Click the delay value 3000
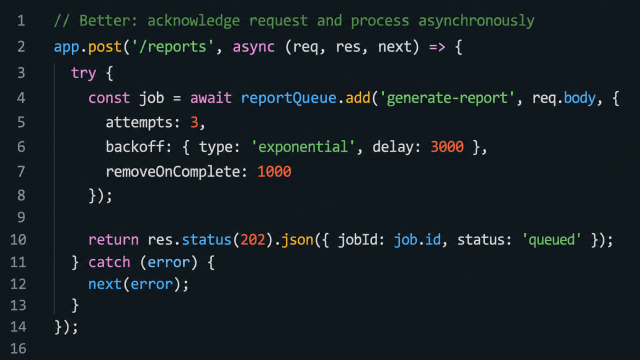 [447, 147]
